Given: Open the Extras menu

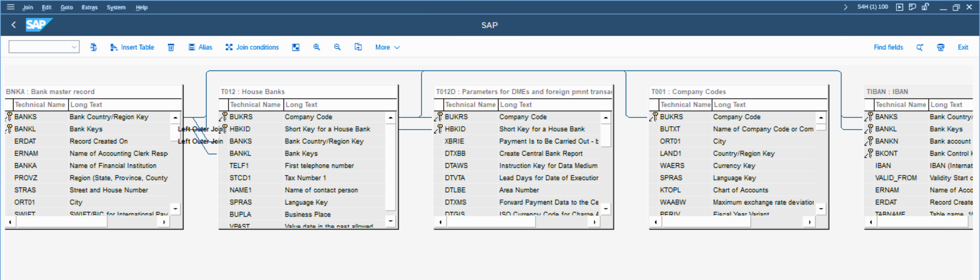Looking at the screenshot, I should click(x=89, y=7).
